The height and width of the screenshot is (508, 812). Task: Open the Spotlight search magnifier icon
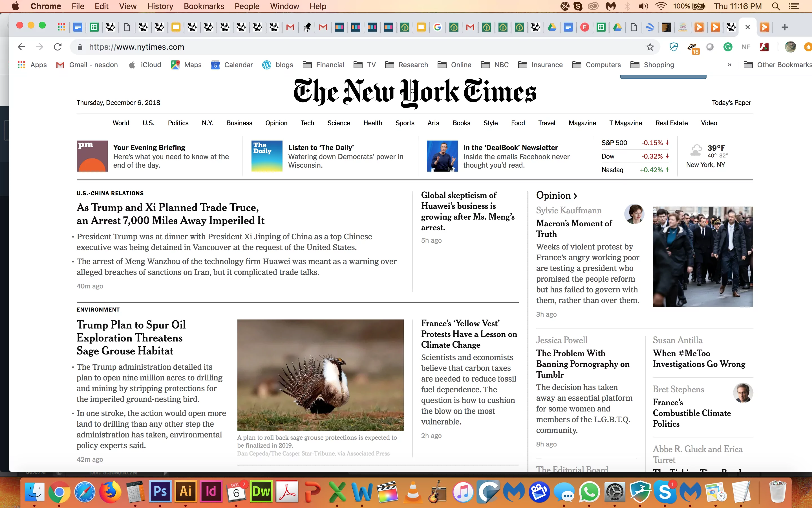(775, 6)
